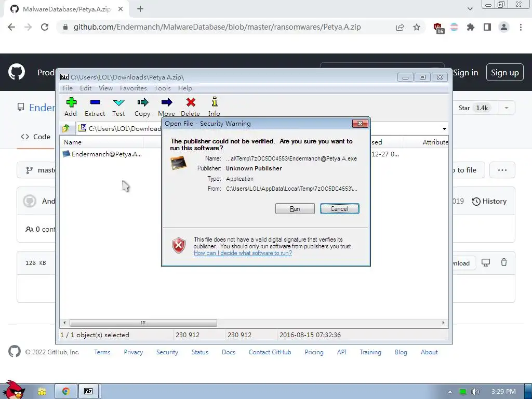Open the Chrome three-dot menu

pos(521,27)
